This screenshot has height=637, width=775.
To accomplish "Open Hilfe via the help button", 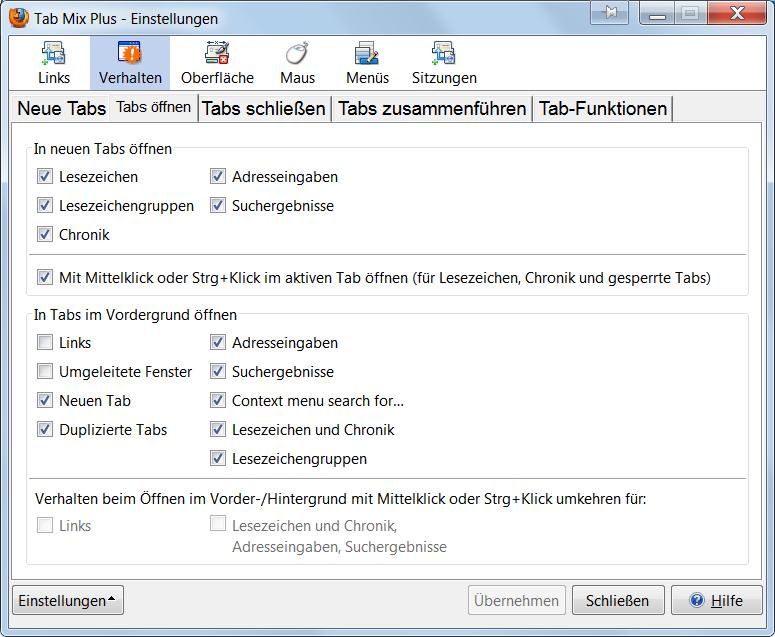I will (717, 600).
